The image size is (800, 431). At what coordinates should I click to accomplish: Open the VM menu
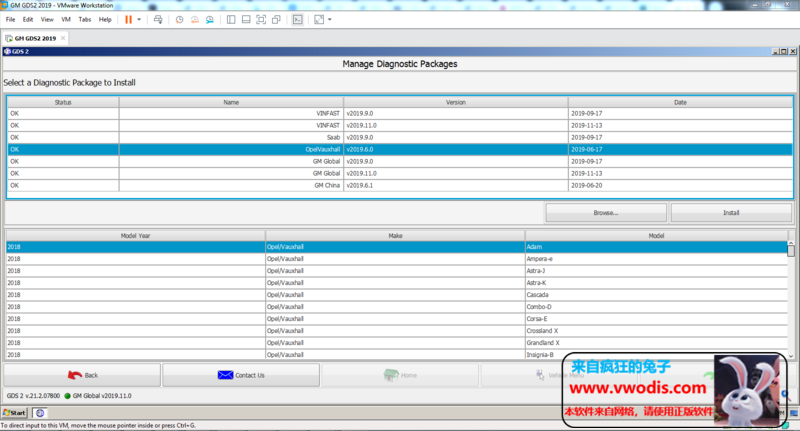[x=66, y=19]
